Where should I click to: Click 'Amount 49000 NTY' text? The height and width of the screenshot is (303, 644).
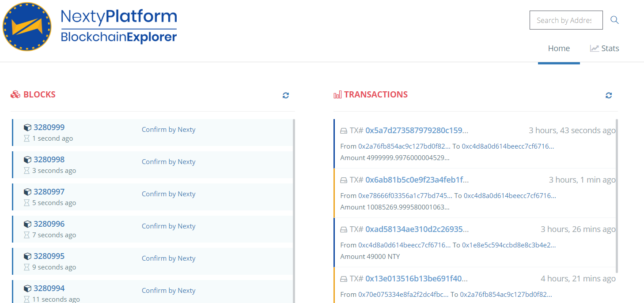(370, 257)
